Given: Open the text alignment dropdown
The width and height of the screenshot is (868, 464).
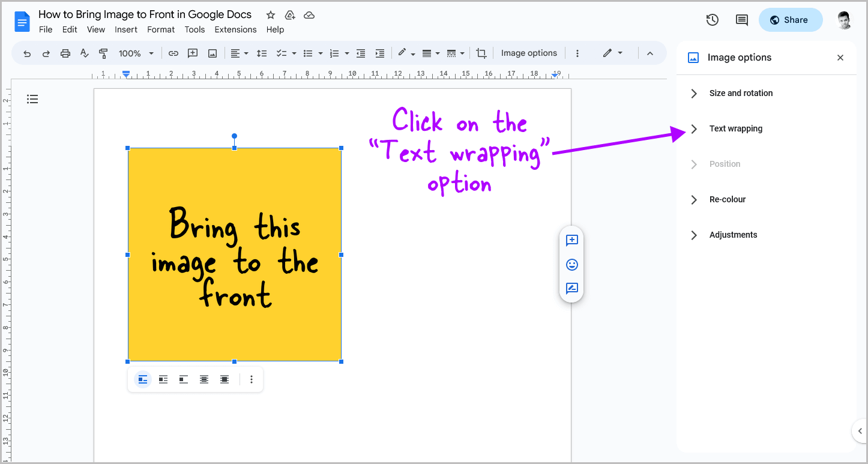Looking at the screenshot, I should [240, 53].
